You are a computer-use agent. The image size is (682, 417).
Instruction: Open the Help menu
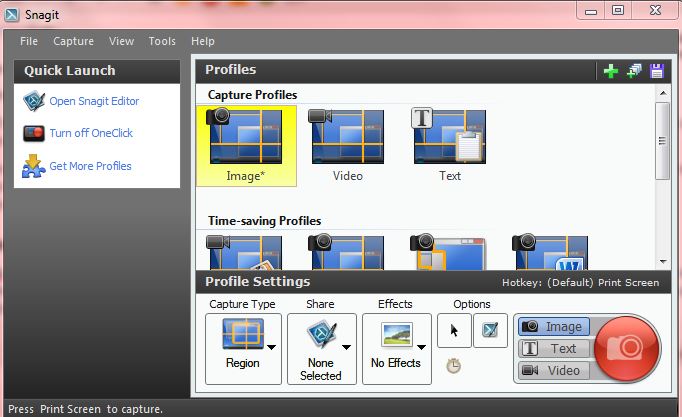pyautogui.click(x=203, y=41)
